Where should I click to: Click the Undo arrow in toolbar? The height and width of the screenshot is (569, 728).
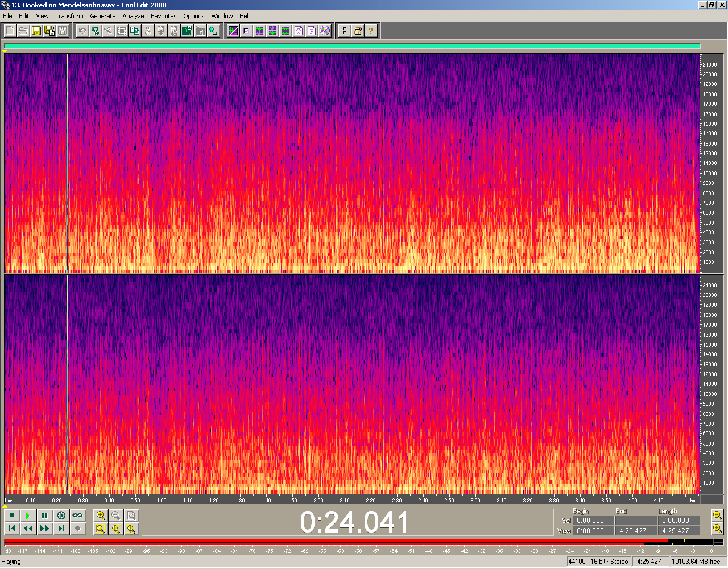click(82, 31)
